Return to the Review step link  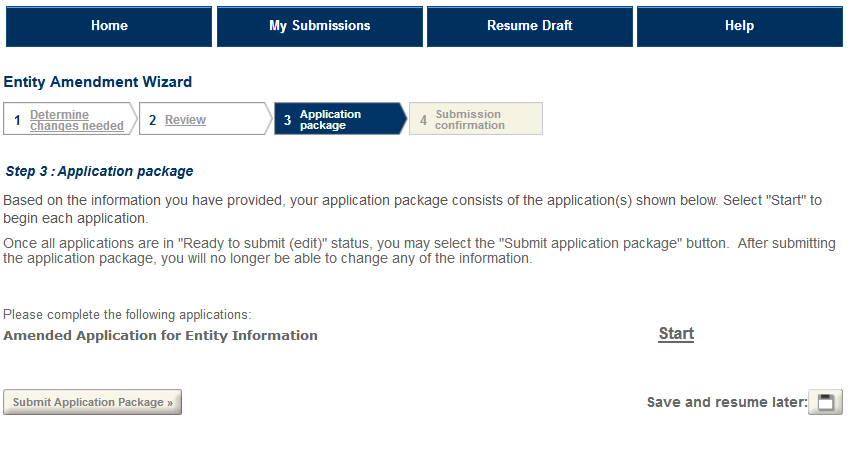click(x=185, y=120)
